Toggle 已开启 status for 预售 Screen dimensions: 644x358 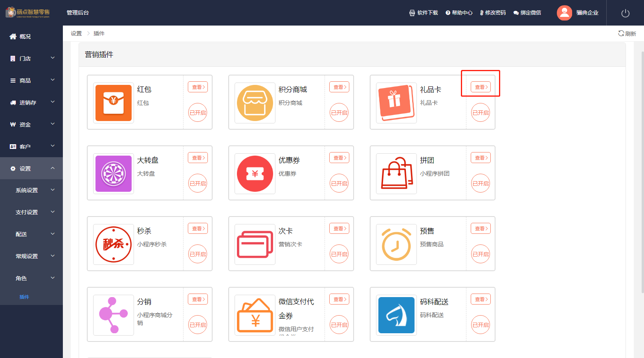pyautogui.click(x=481, y=254)
